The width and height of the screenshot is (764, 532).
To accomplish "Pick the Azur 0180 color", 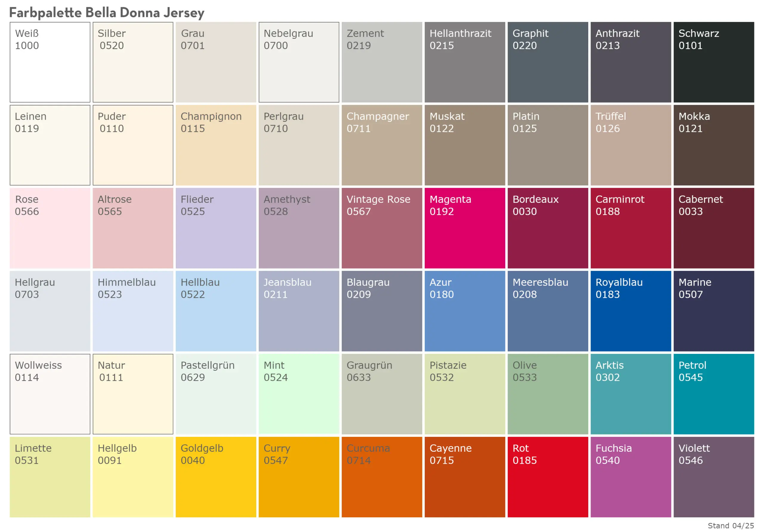I will tap(465, 311).
